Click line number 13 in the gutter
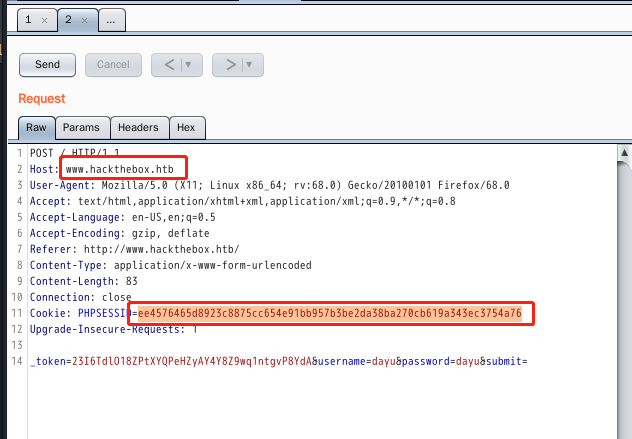The width and height of the screenshot is (632, 439). pyautogui.click(x=17, y=345)
